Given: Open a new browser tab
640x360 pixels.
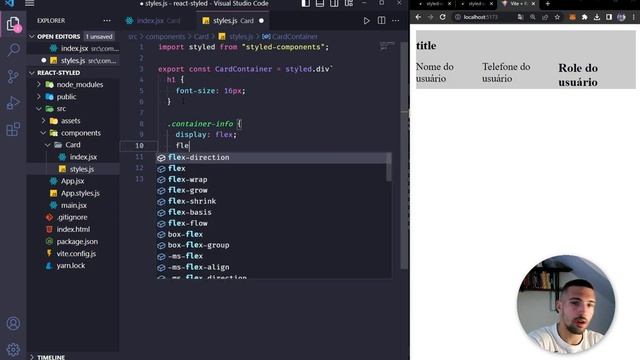Looking at the screenshot, I should tap(547, 4).
